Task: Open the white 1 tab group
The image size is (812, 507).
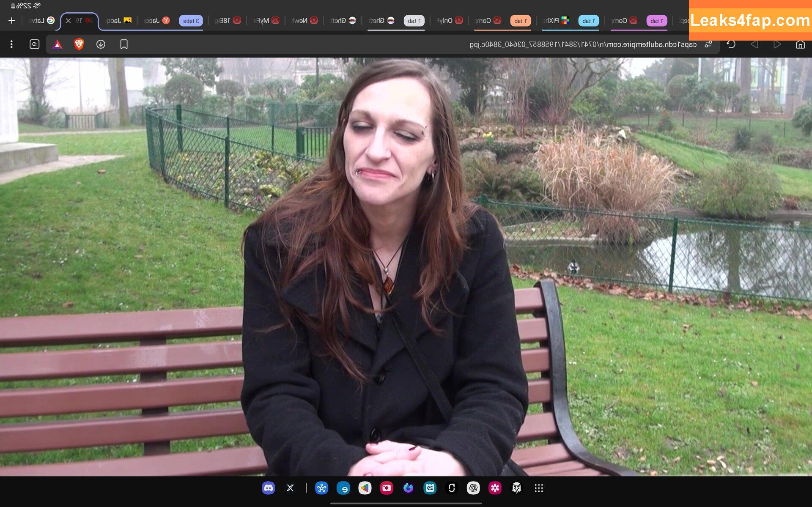Action: (x=414, y=21)
